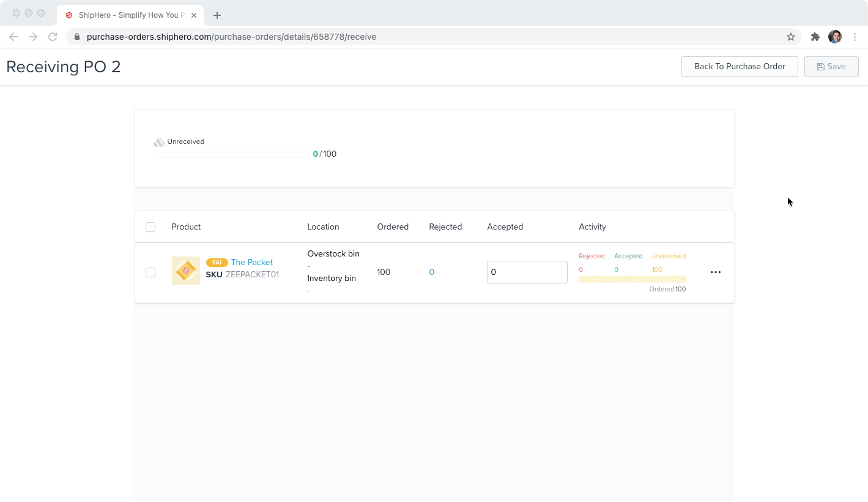The width and height of the screenshot is (868, 502).
Task: Click the Save button
Action: [831, 67]
